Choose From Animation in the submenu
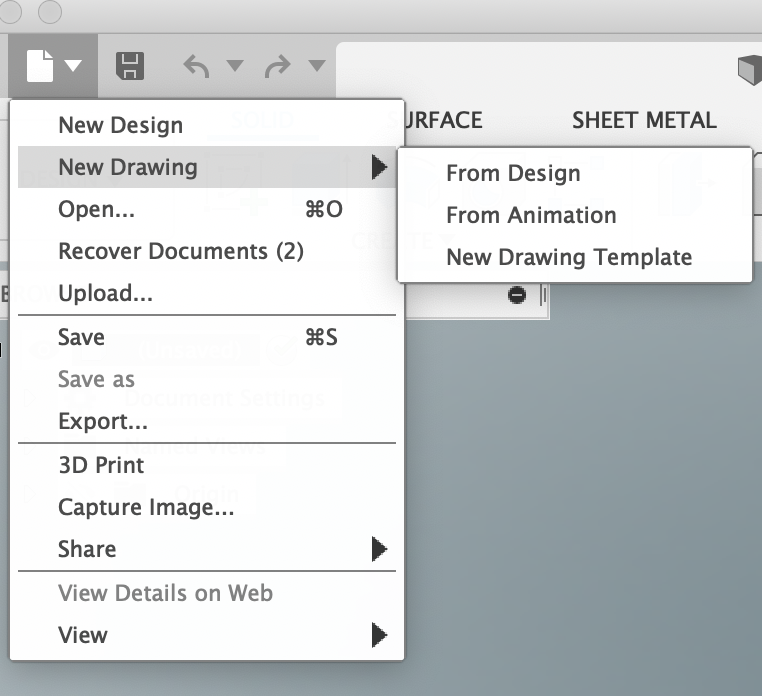The image size is (762, 696). pos(575,215)
